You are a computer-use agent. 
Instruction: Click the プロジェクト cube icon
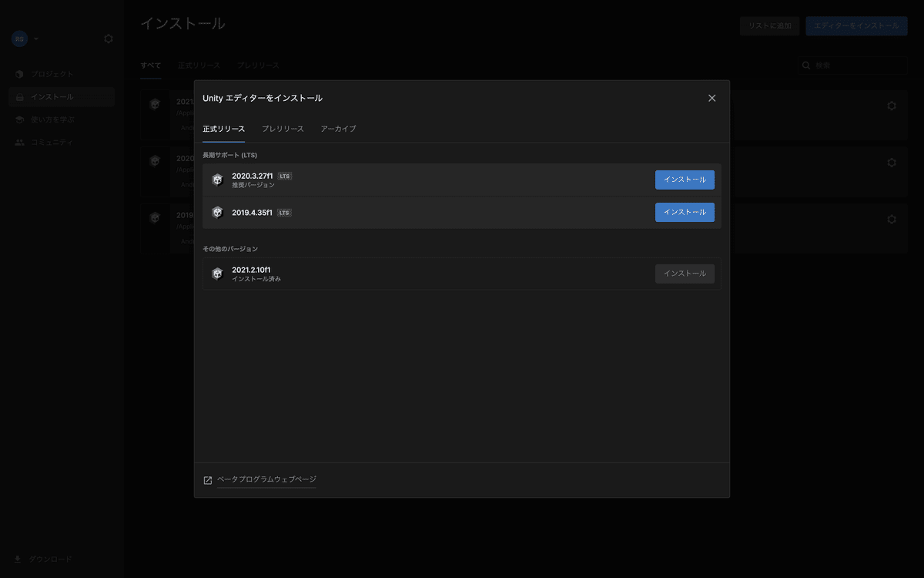tap(19, 74)
